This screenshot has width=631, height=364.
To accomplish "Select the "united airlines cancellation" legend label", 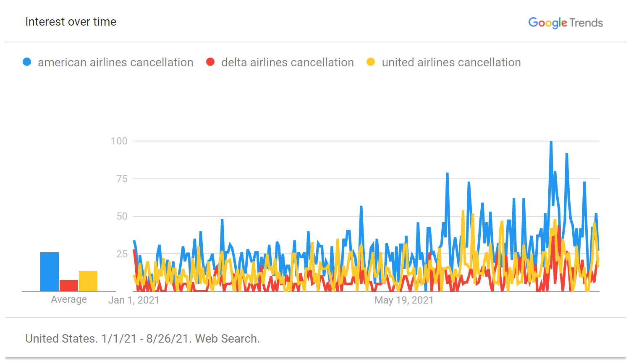I will click(x=451, y=63).
